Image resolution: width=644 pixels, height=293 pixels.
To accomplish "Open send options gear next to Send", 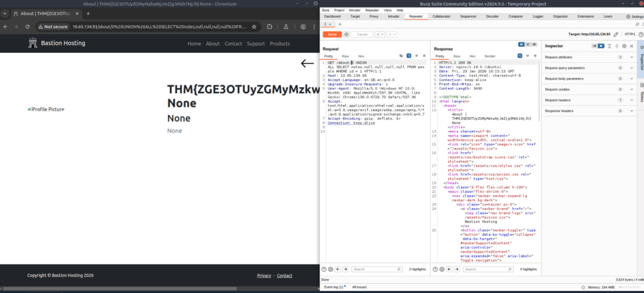I will pyautogui.click(x=347, y=35).
